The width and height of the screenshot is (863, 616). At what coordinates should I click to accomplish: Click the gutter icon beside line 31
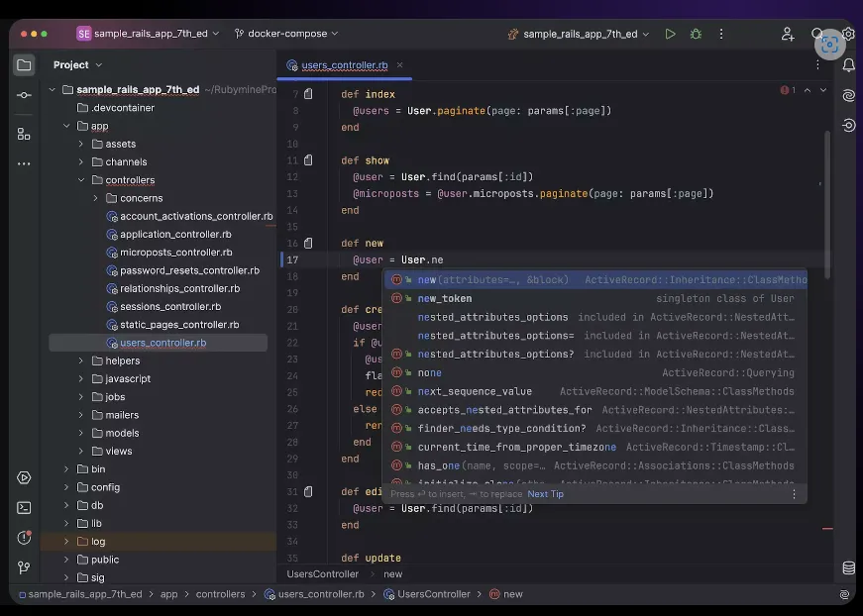308,491
